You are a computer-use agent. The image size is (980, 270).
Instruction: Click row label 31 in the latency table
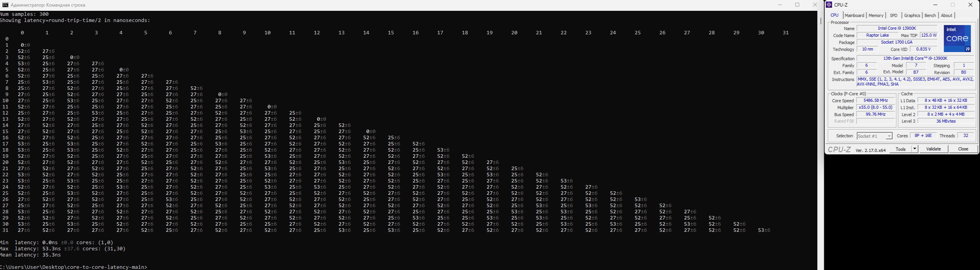tap(5, 230)
